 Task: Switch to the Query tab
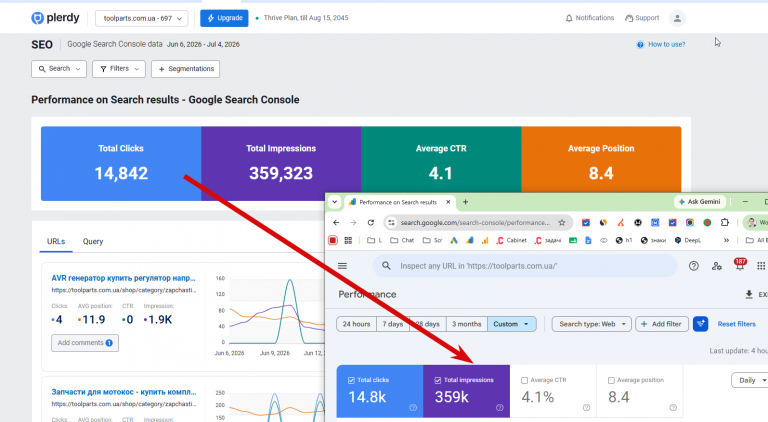tap(93, 241)
